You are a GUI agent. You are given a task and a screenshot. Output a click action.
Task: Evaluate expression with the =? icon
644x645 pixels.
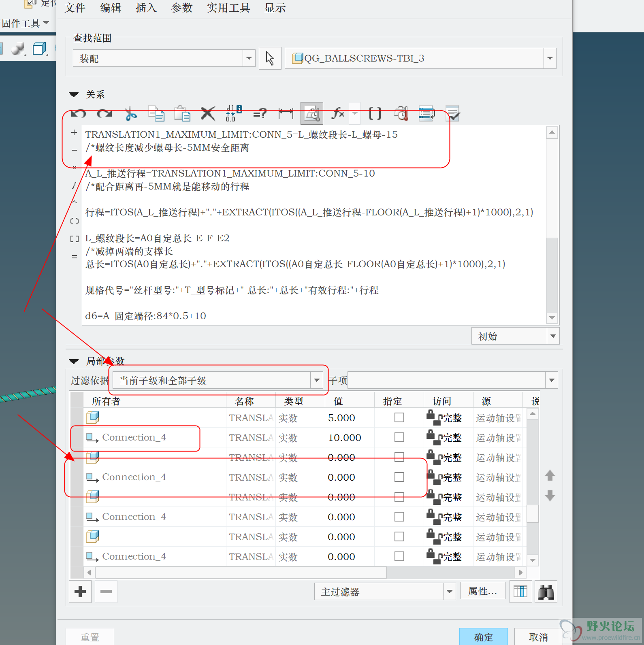pyautogui.click(x=260, y=114)
